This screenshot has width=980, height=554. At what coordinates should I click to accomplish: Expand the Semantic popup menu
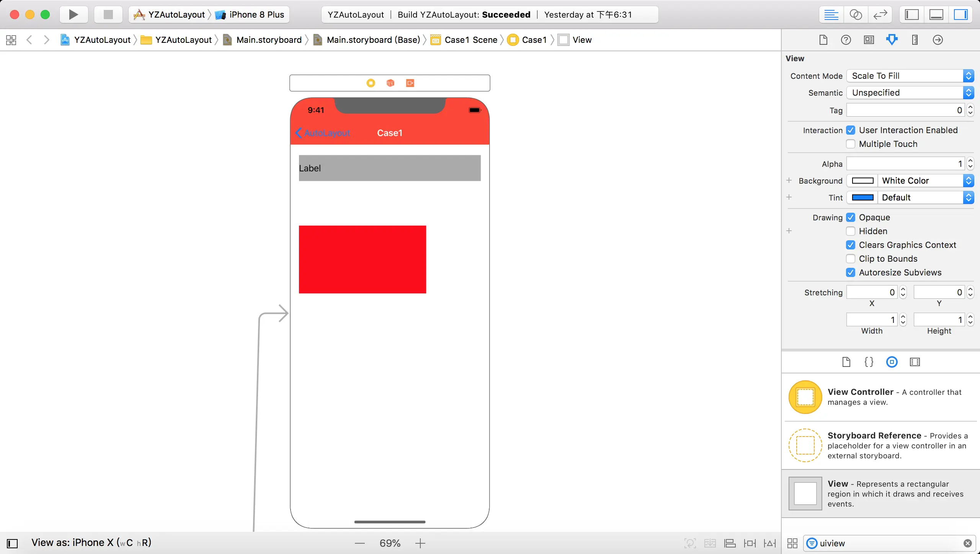pyautogui.click(x=910, y=93)
